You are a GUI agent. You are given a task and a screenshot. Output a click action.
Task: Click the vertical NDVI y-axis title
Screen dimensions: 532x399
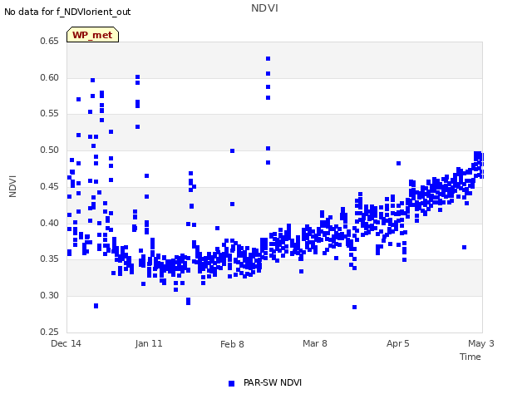[12, 186]
